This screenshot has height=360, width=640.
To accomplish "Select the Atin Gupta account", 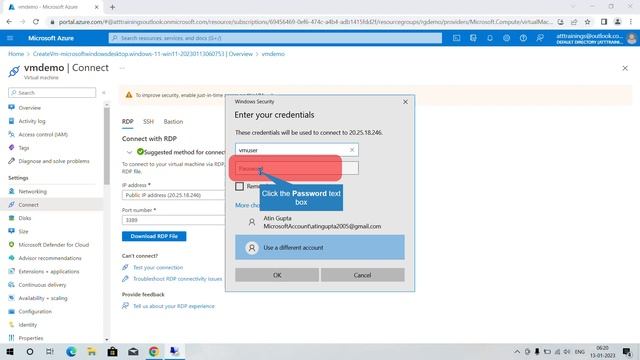I will point(320,222).
